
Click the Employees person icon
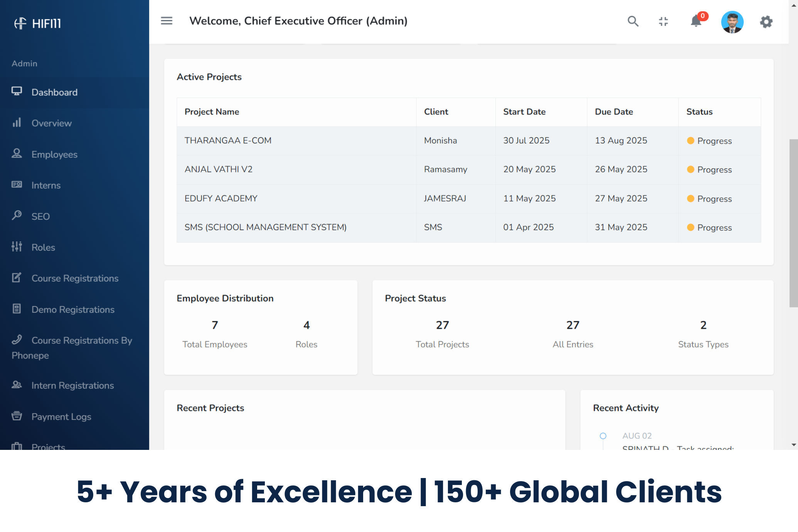coord(17,154)
